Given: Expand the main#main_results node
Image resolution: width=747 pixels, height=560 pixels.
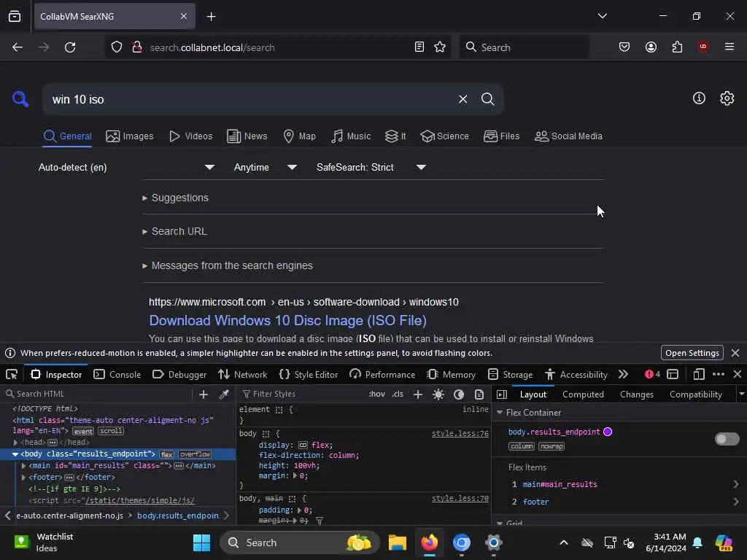Looking at the screenshot, I should click(24, 466).
